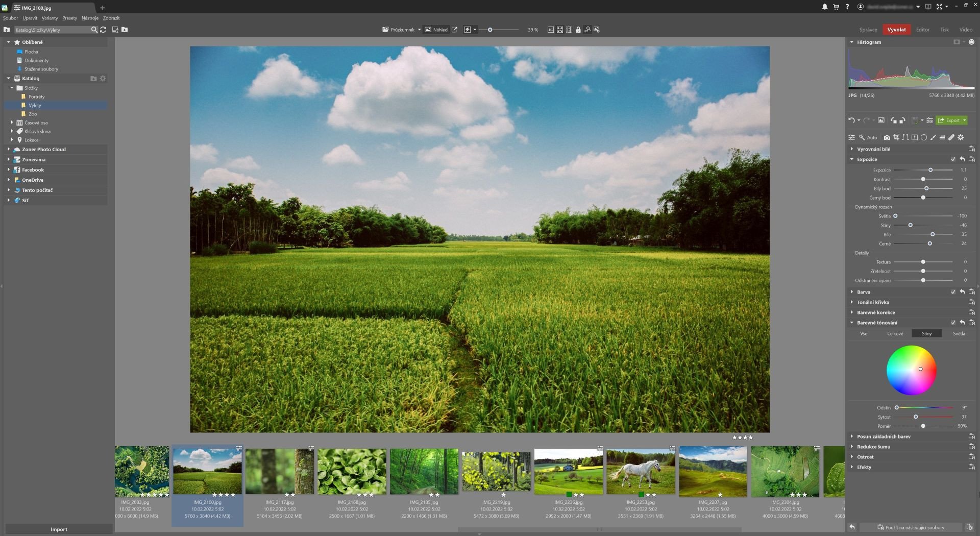Select the Crop tool icon
Image resolution: width=980 pixels, height=536 pixels.
pyautogui.click(x=896, y=137)
